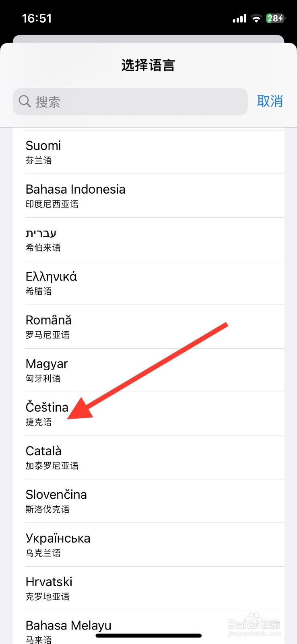The width and height of the screenshot is (297, 644).
Task: Select Čeština (捷克语) language
Action: (x=148, y=414)
